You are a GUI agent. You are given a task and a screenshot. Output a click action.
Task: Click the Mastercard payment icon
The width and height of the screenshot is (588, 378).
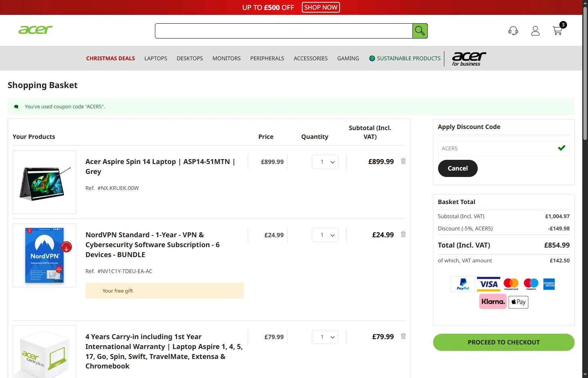[511, 284]
